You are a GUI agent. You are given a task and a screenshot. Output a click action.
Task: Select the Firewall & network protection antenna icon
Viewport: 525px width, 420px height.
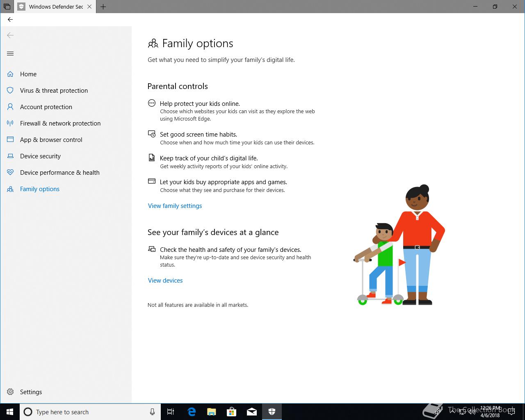coord(10,123)
